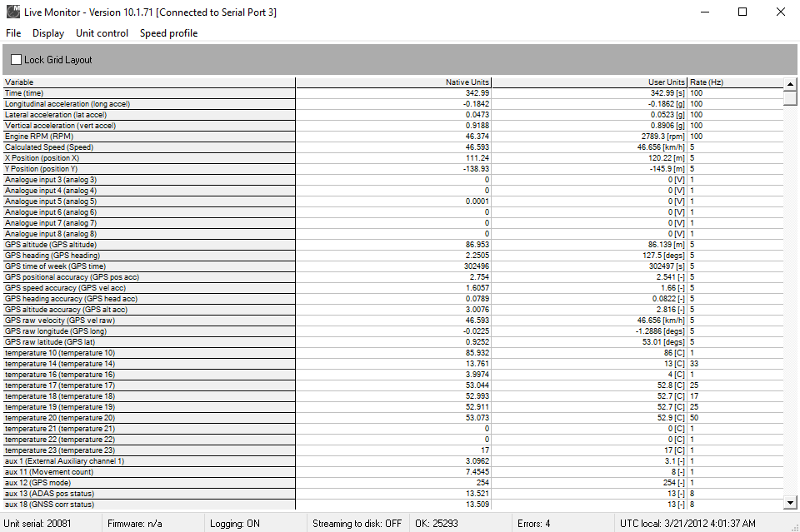Enable the Lock Grid Layout checkbox
Image resolution: width=800 pixels, height=532 pixels.
pos(17,60)
